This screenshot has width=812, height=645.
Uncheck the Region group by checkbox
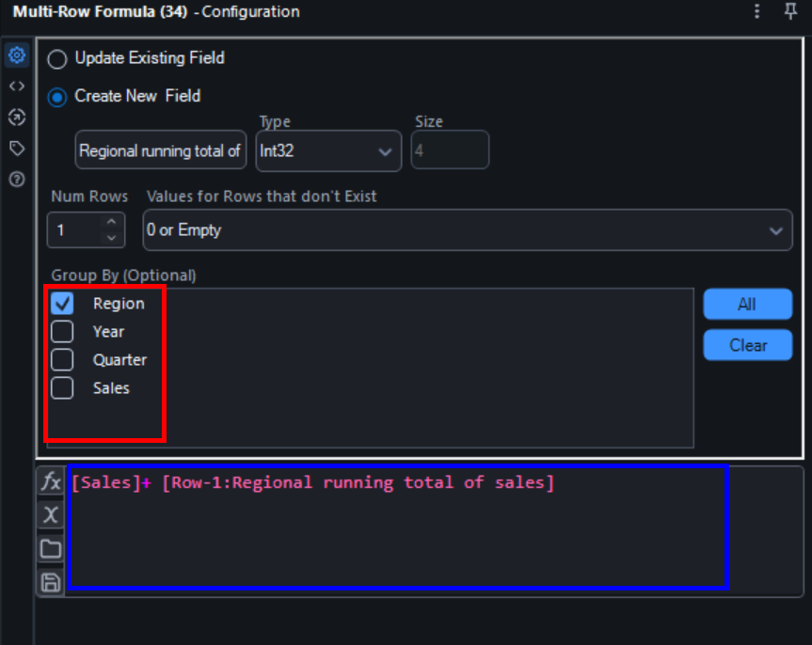[62, 304]
